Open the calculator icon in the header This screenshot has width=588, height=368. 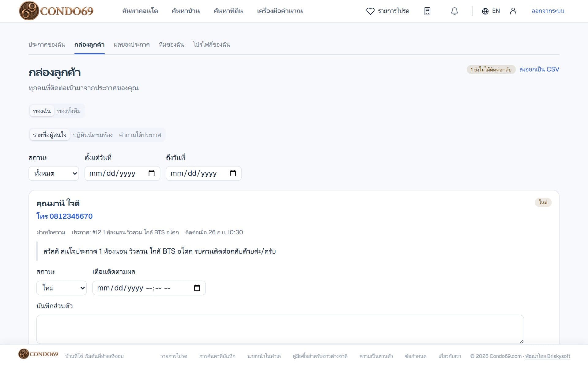(427, 11)
